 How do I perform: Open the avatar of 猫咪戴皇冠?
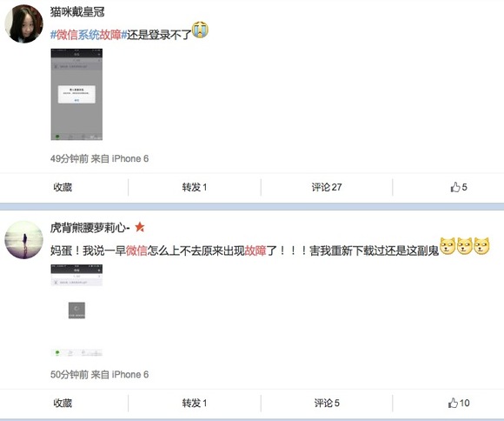[x=23, y=23]
